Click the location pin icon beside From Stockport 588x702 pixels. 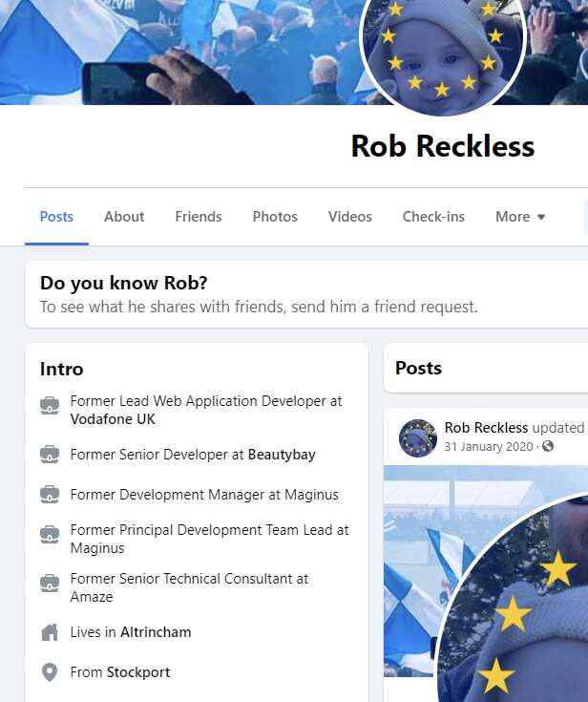click(x=50, y=672)
